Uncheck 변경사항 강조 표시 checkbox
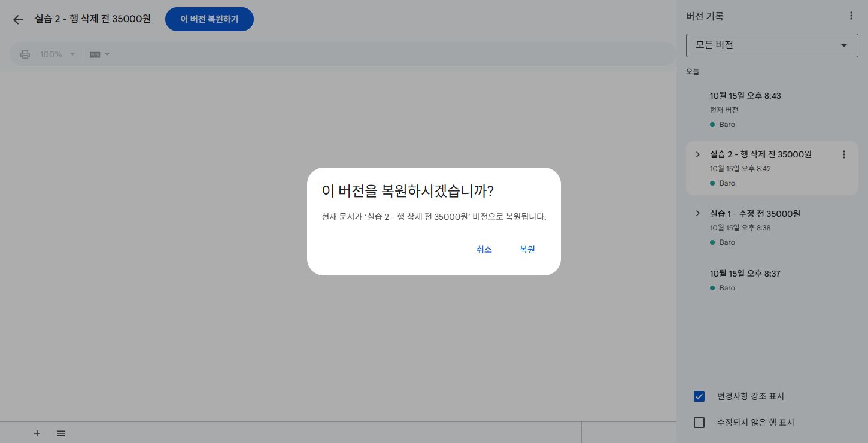 [699, 396]
